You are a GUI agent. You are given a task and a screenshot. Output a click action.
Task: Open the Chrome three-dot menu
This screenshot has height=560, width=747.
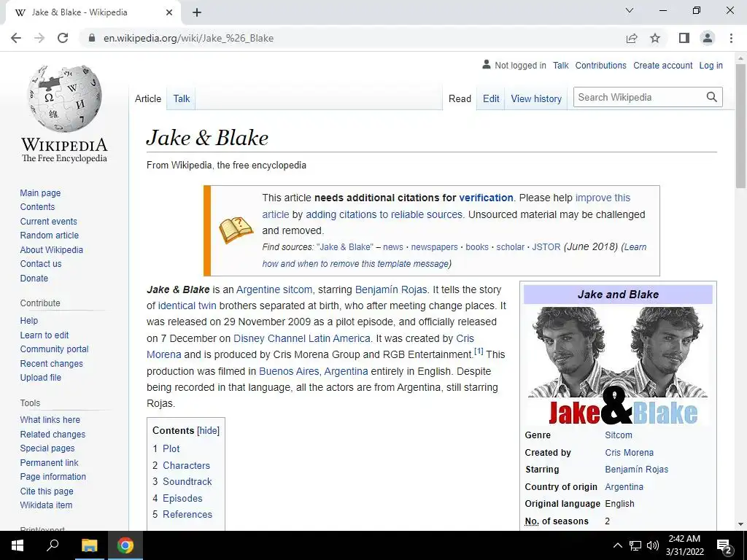coord(731,38)
